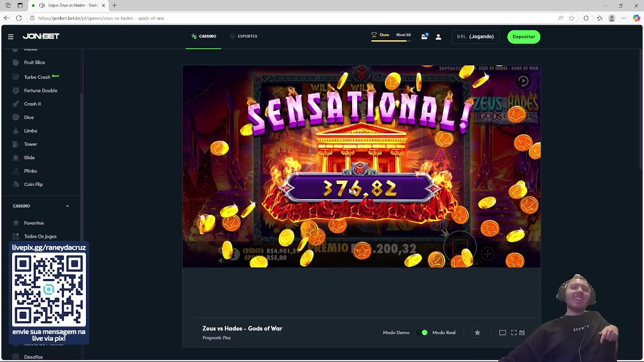Open browser workspaces icon
The image size is (644, 362).
(8, 5)
